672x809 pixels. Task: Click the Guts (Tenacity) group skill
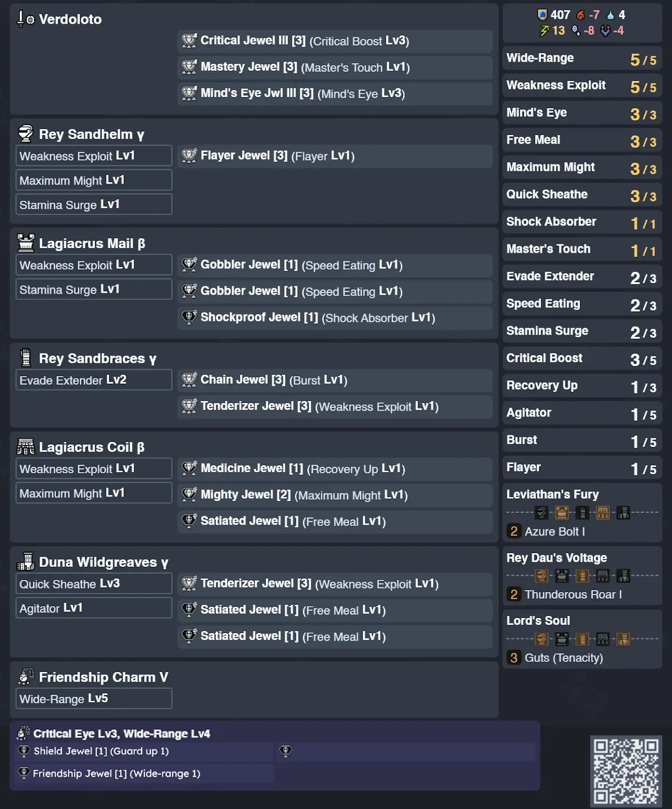(x=563, y=658)
